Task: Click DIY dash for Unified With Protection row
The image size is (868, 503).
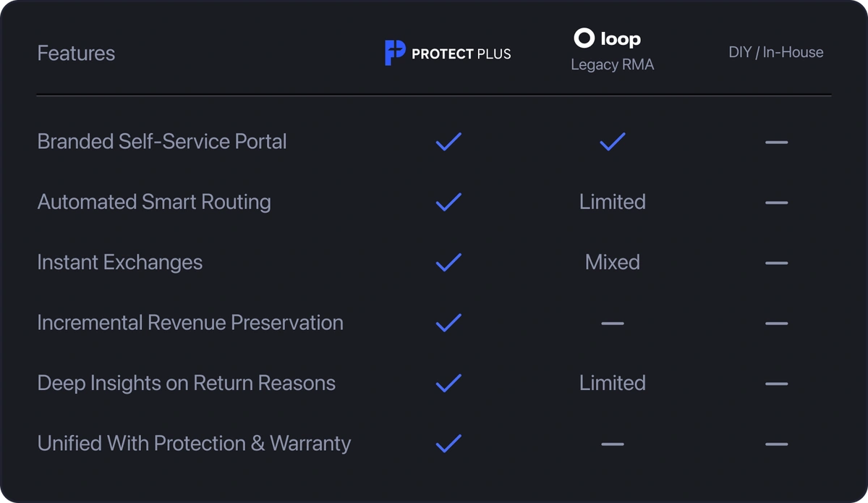Action: (776, 444)
